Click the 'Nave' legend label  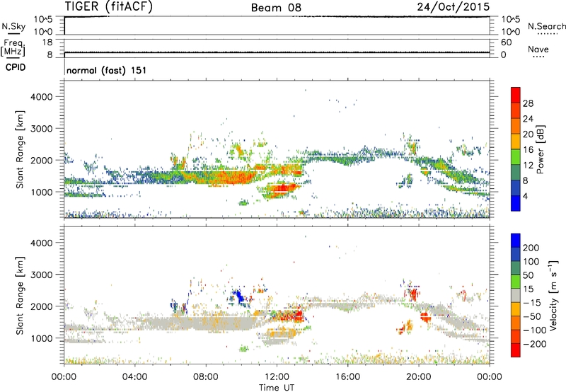[538, 49]
